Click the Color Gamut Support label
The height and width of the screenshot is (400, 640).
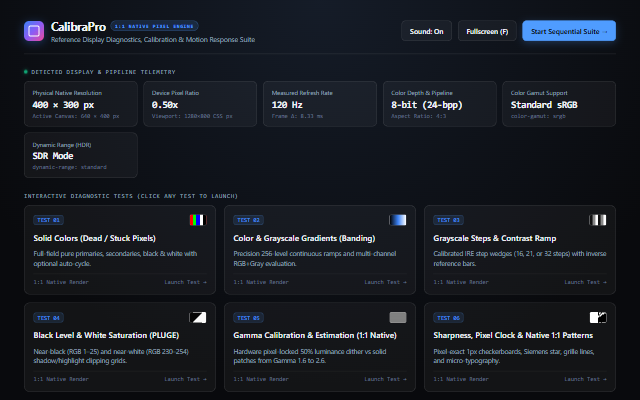539,93
